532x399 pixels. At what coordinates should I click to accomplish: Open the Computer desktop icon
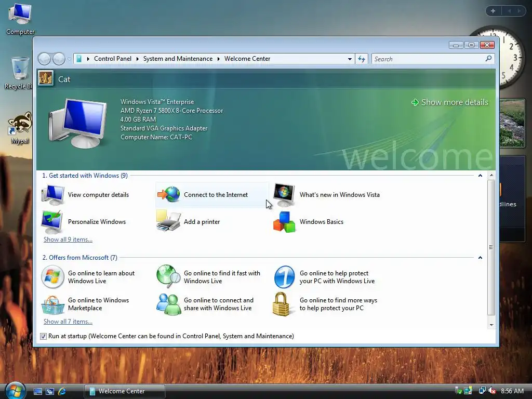(x=20, y=18)
